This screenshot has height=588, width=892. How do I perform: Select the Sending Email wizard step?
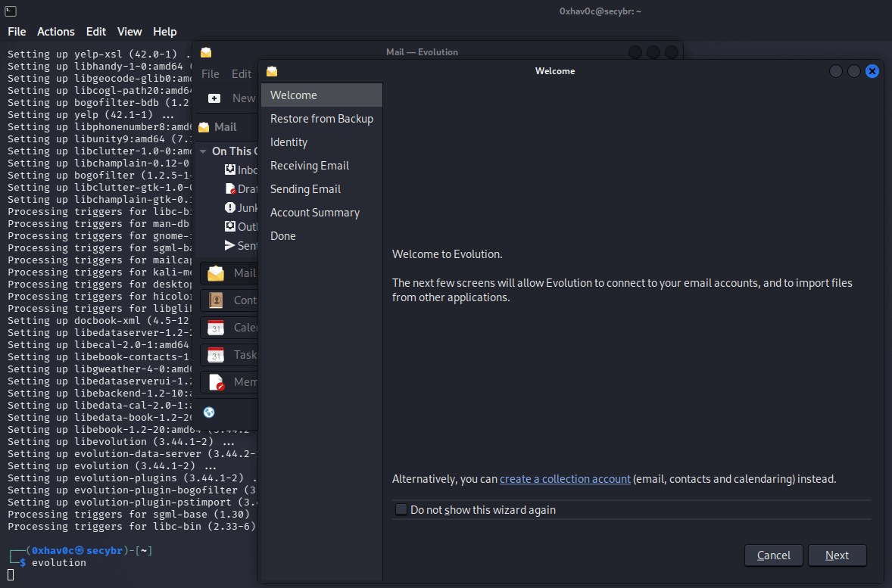[321, 188]
